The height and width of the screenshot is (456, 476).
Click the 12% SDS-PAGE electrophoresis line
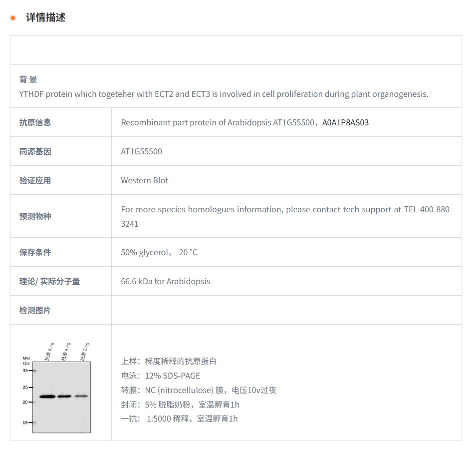tap(160, 376)
